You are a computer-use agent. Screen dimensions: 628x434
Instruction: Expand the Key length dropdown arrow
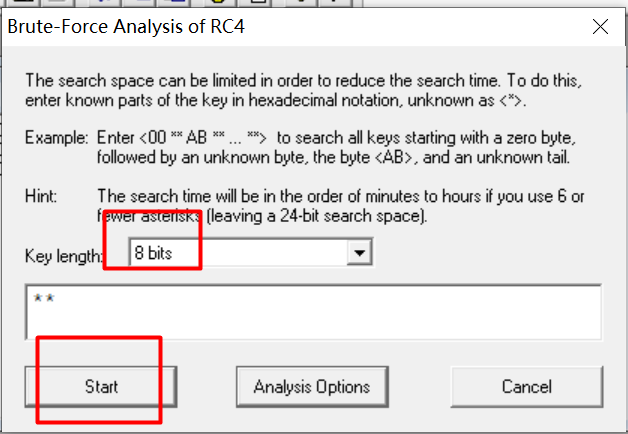(359, 253)
